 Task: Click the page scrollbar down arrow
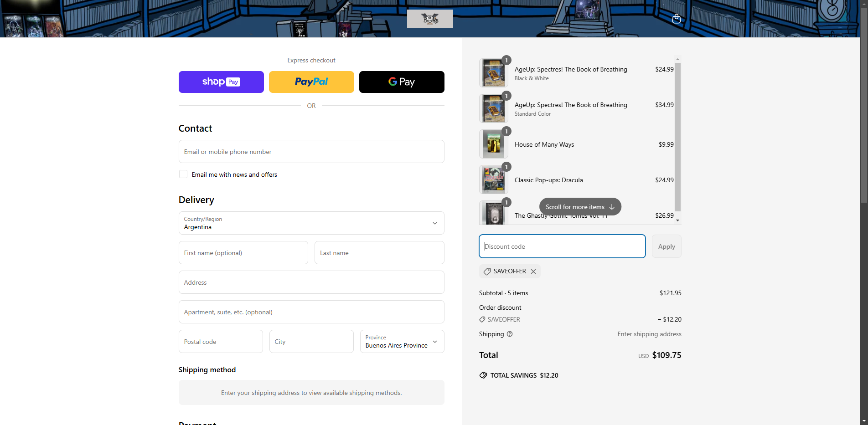[x=864, y=421]
